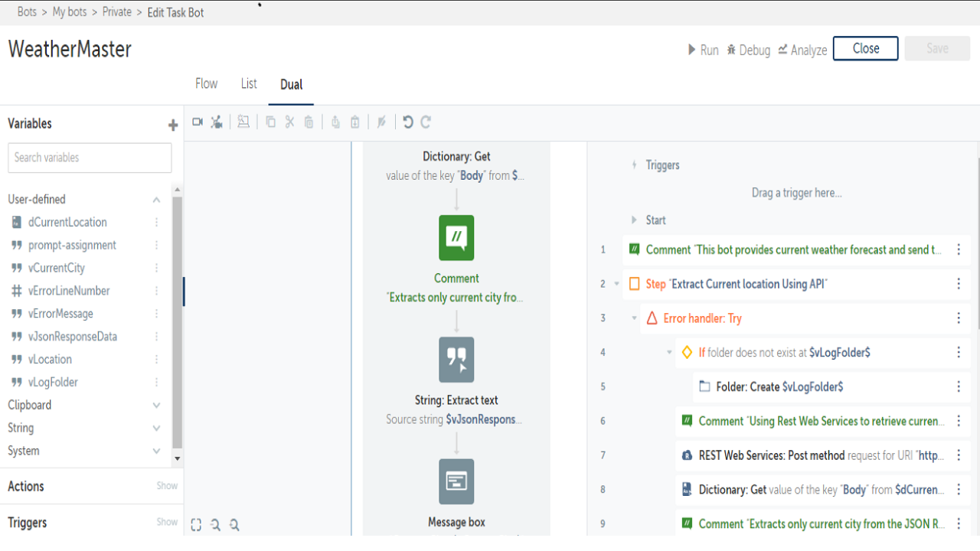The width and height of the screenshot is (980, 551).
Task: Click the fit-to-screen icon in flow canvas
Action: click(x=196, y=525)
